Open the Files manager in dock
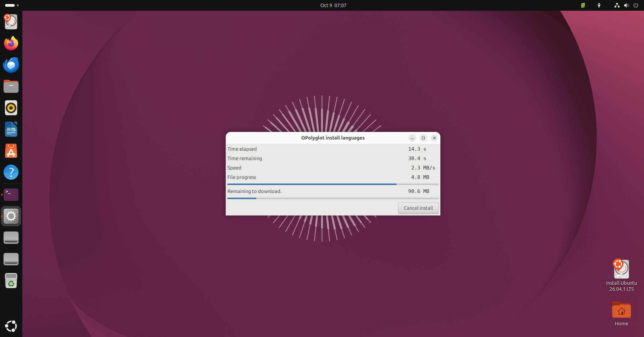This screenshot has height=337, width=644. point(11,86)
